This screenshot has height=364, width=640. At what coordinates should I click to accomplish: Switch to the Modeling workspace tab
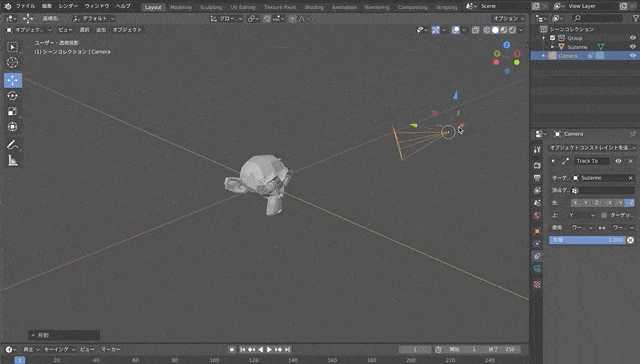tap(180, 7)
